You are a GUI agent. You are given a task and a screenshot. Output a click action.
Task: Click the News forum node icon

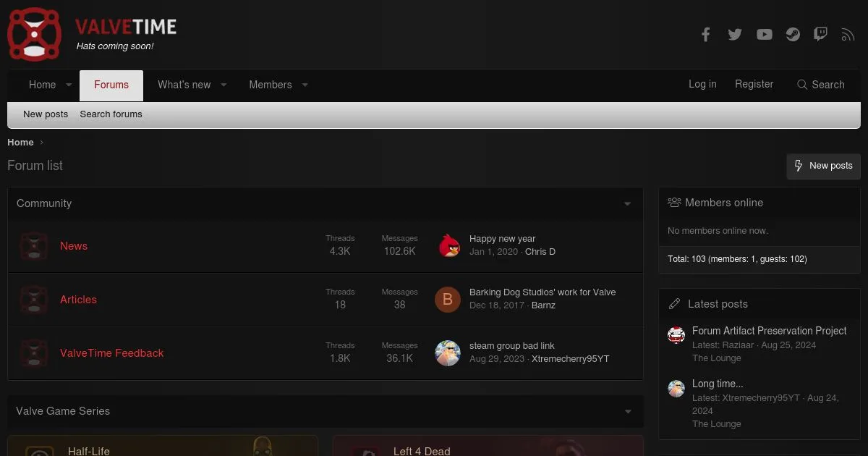point(34,246)
